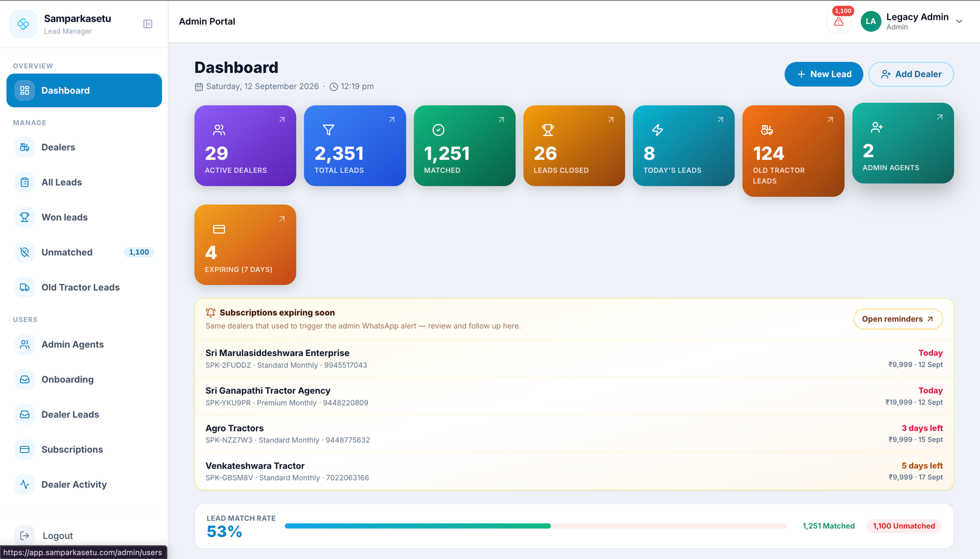This screenshot has height=559, width=980.
Task: Click the '5 days left' label
Action: click(x=922, y=466)
